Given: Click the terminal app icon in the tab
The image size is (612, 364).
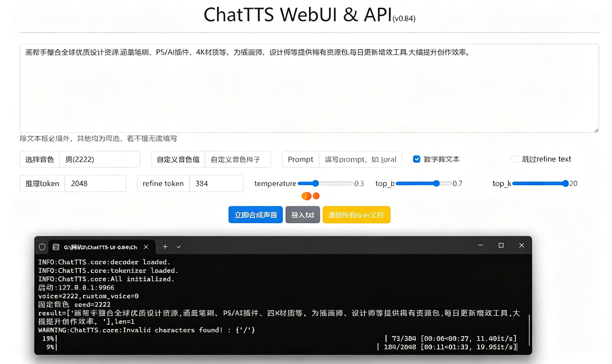Looking at the screenshot, I should click(x=56, y=247).
